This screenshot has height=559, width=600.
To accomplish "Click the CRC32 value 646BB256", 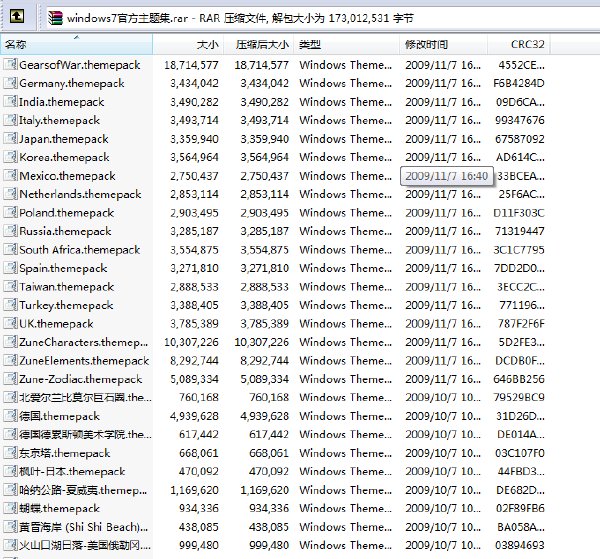I will [519, 379].
